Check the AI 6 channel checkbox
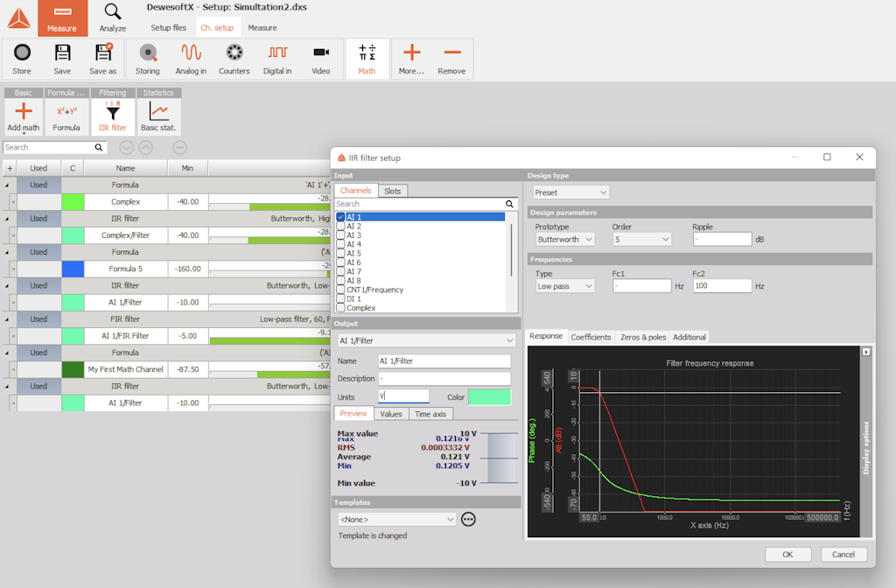 [340, 262]
